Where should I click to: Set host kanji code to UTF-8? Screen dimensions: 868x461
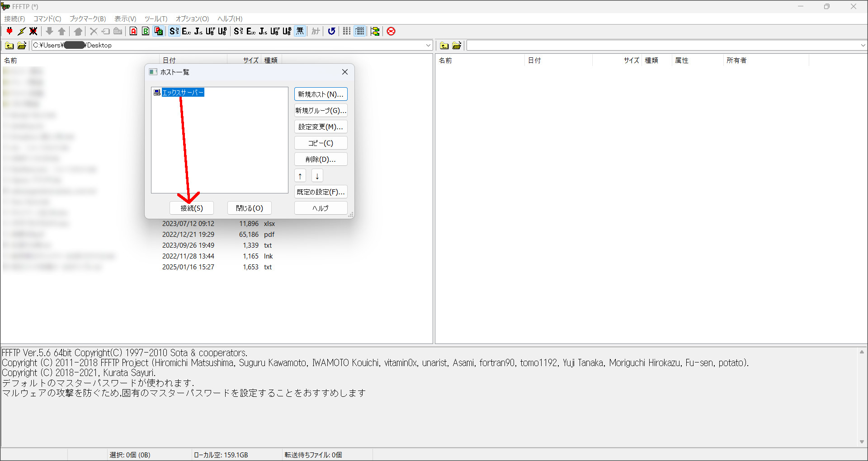(x=210, y=31)
